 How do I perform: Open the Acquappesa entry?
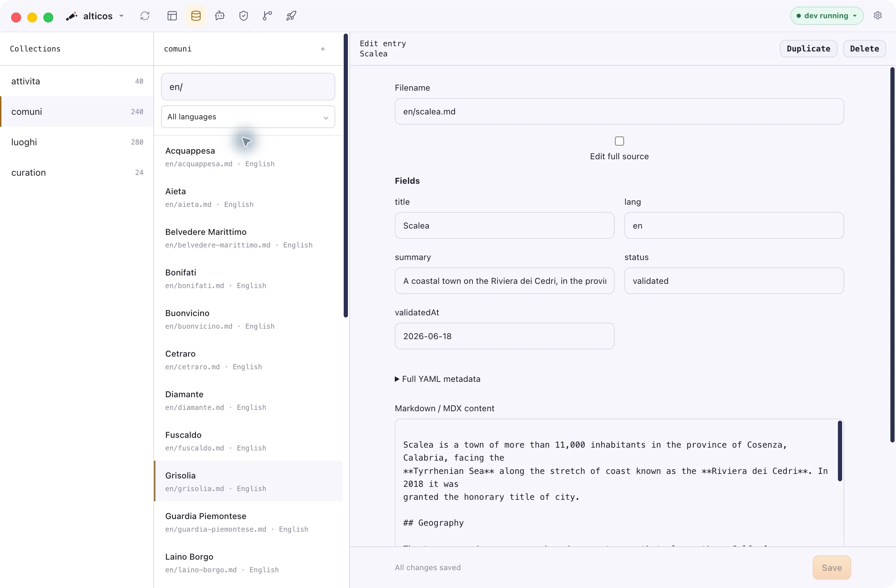248,156
